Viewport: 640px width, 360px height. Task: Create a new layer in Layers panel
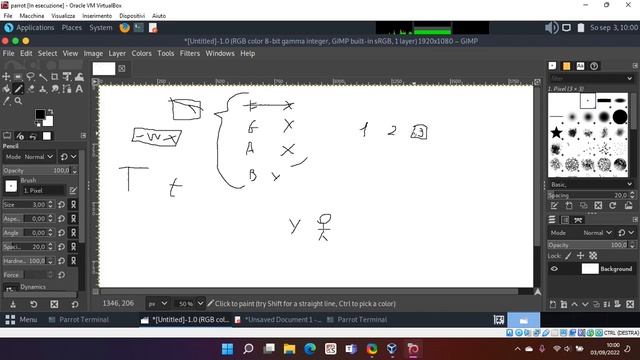point(553,304)
